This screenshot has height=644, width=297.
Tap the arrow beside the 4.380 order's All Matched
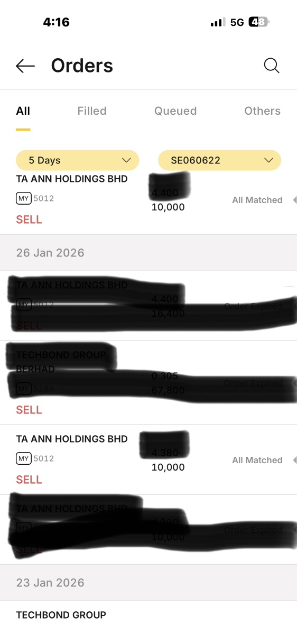[294, 460]
